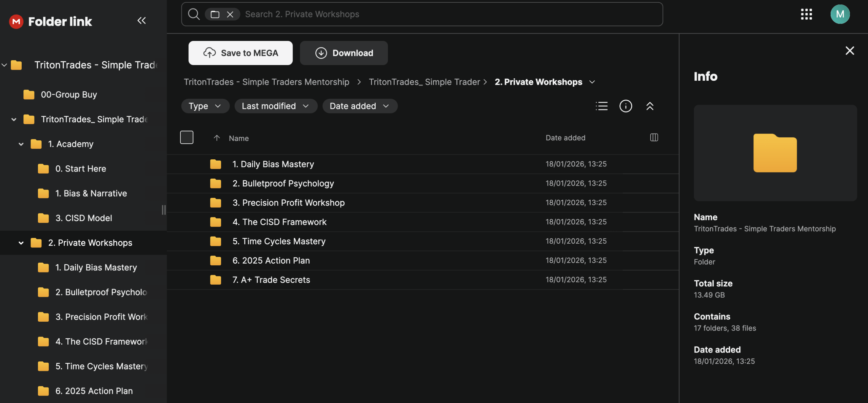Open the column settings icon

654,137
